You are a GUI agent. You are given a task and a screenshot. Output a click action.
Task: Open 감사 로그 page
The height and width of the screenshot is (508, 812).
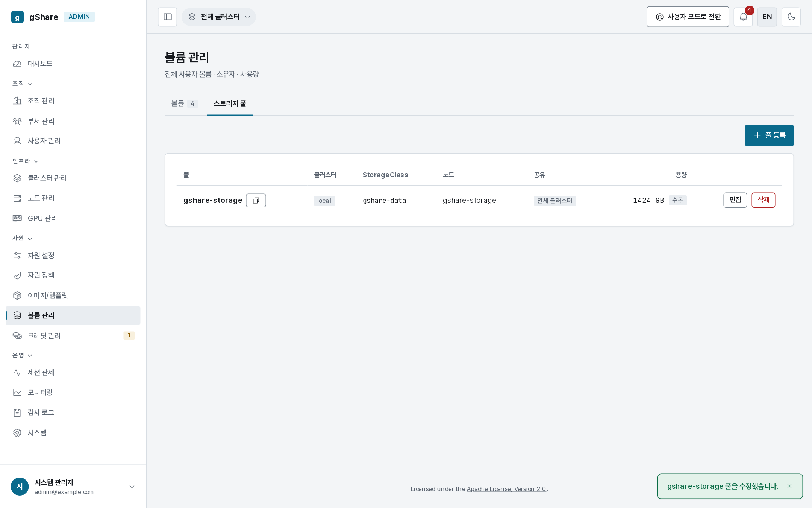tap(73, 412)
